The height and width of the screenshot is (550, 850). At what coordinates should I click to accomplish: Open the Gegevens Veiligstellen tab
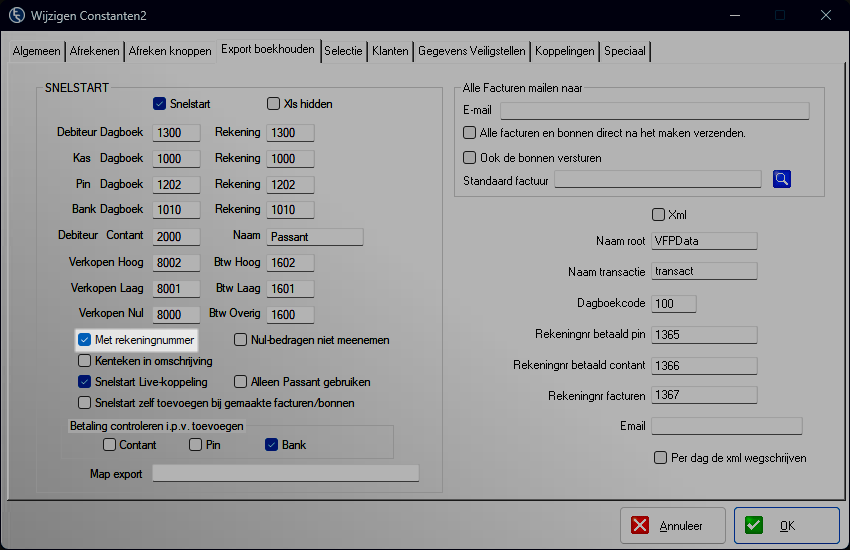click(472, 51)
